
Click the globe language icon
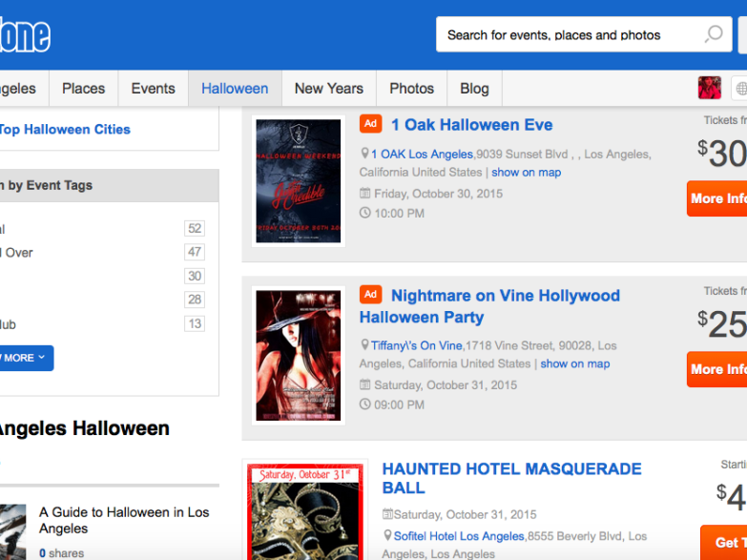[741, 88]
